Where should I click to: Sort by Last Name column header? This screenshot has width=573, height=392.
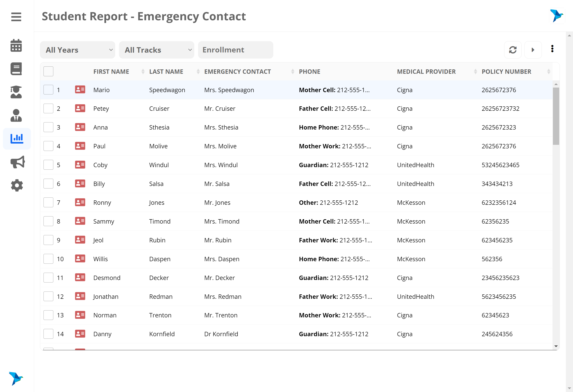[x=166, y=71]
